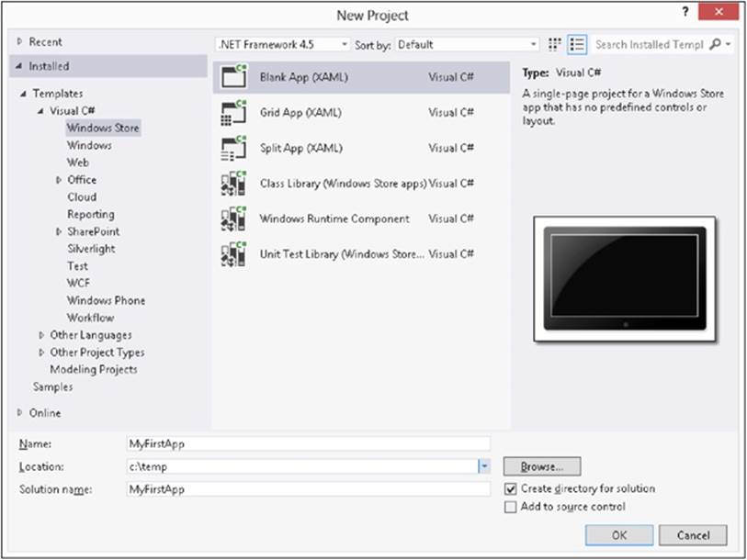Click the Blank App (XAML) label
Image resolution: width=747 pixels, height=560 pixels.
[304, 77]
